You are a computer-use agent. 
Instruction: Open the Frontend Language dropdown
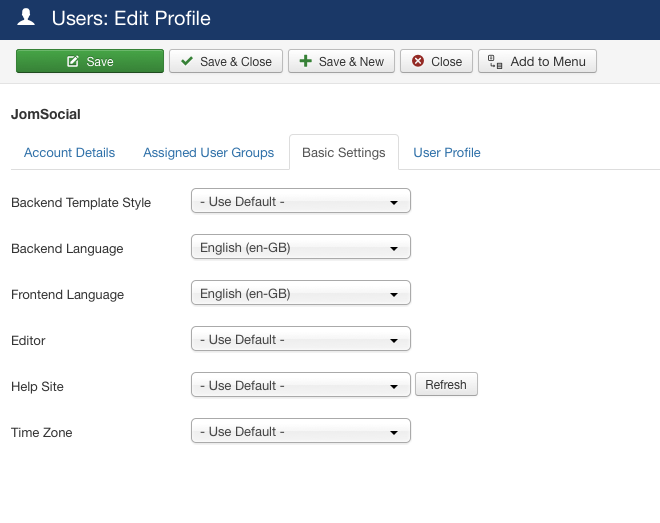(x=301, y=293)
